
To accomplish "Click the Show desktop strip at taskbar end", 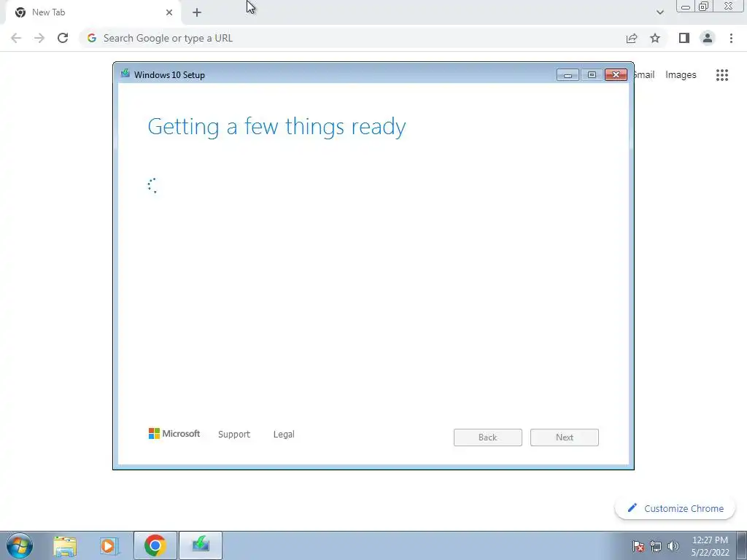I will click(x=742, y=545).
